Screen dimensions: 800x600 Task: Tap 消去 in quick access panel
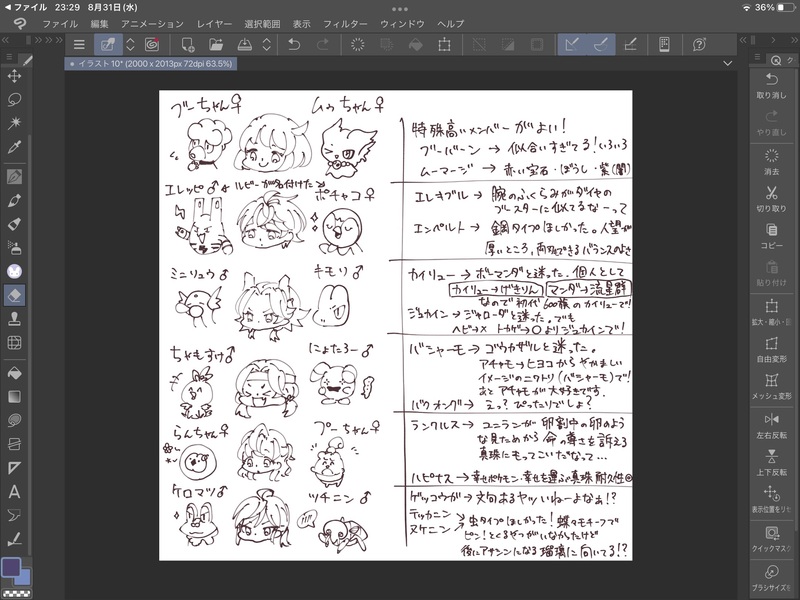pos(771,162)
